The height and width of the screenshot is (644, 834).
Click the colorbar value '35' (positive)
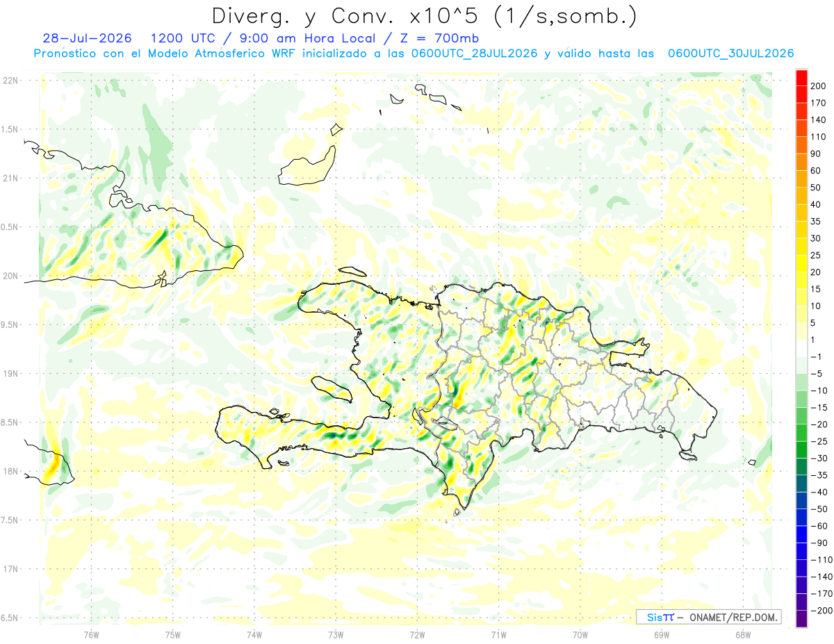pos(816,222)
